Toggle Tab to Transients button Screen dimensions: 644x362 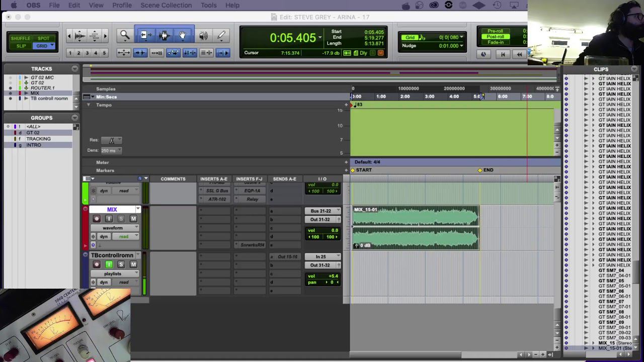(x=140, y=53)
